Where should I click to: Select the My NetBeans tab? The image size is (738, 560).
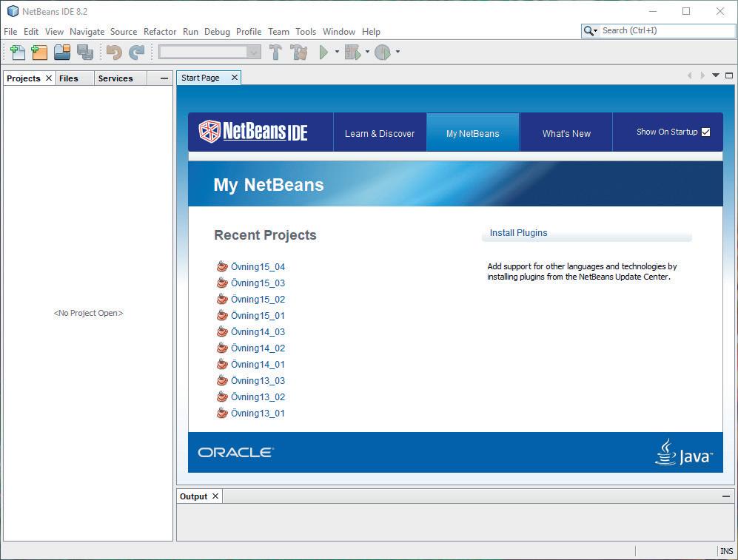472,134
